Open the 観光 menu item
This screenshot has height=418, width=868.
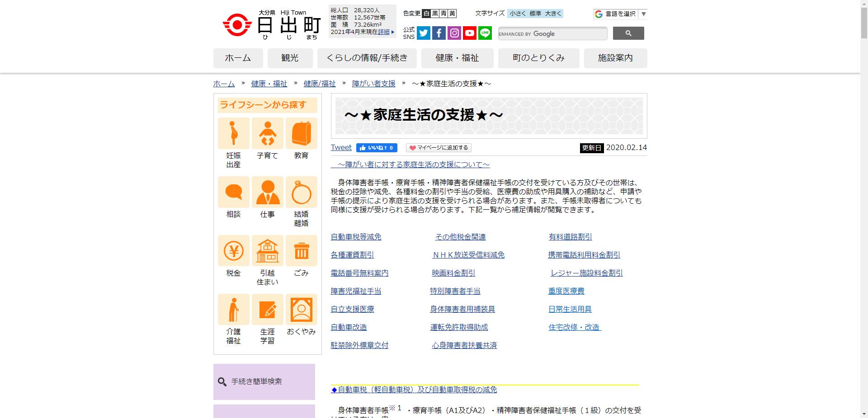click(x=290, y=58)
